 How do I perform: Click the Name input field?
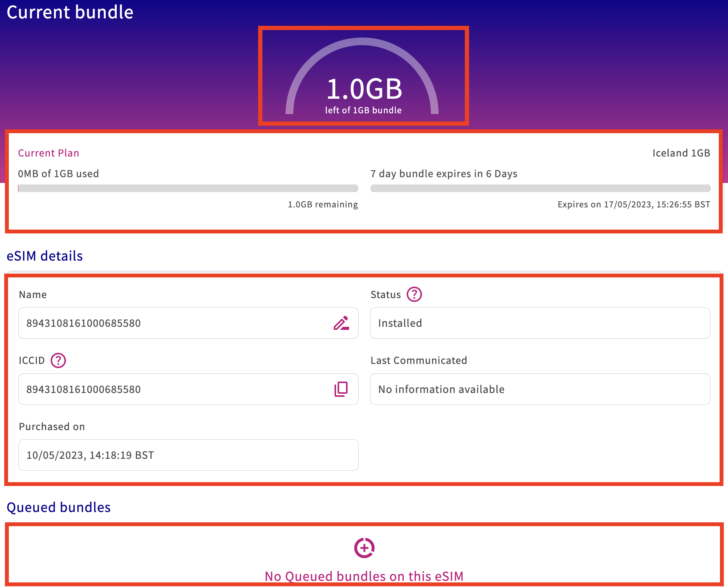188,323
